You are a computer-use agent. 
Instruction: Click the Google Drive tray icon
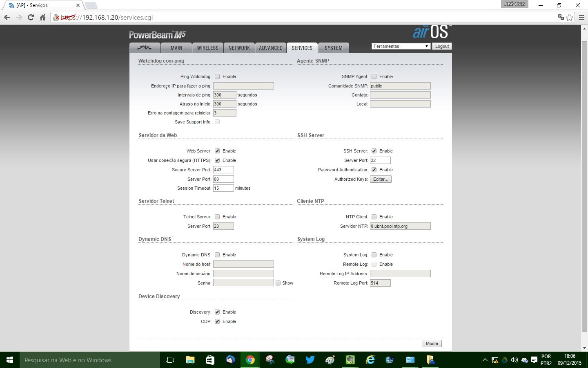[505, 360]
